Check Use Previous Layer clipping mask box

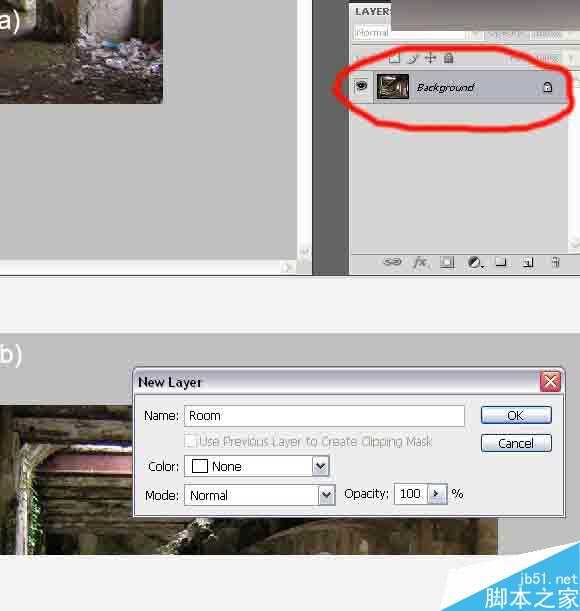coord(190,441)
